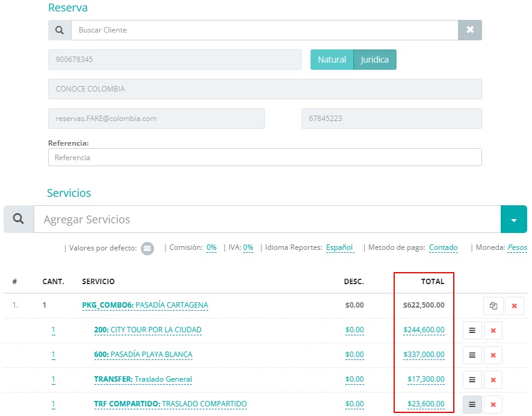Viewport: 532px width, 416px height.
Task: Delete the PKG_COMBO6 Pasadía Cartagena row
Action: [x=514, y=306]
